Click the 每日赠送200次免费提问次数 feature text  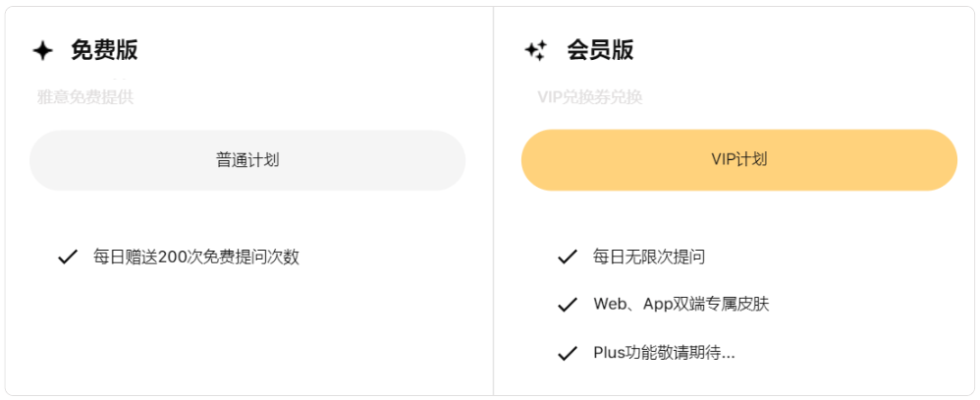(x=196, y=257)
